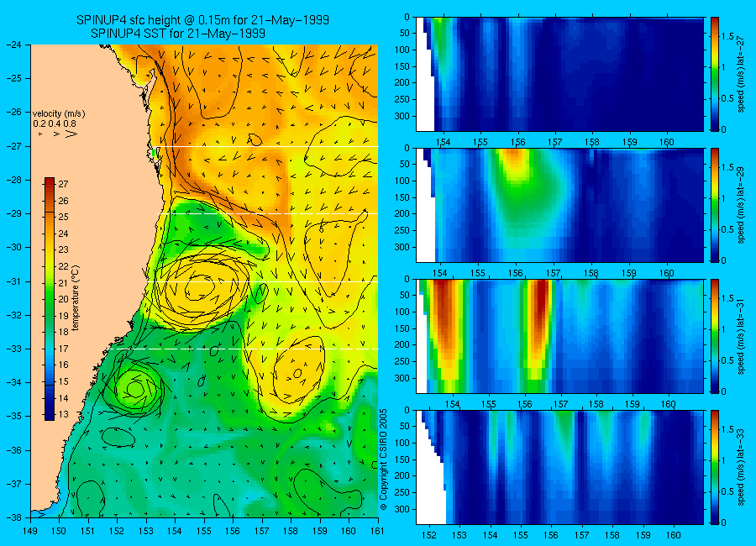Click the warm eddy near 158.5E, 34S on map
The width and height of the screenshot is (756, 546).
297,373
